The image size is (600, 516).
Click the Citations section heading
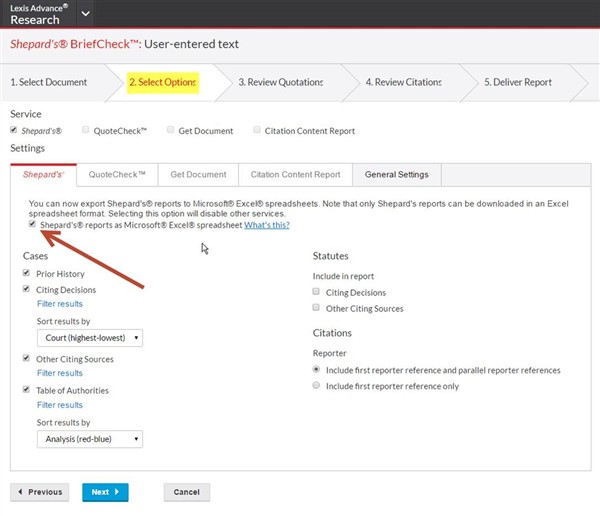coord(332,333)
